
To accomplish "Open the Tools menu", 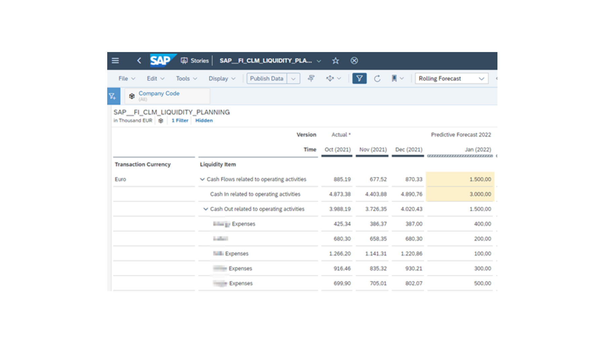I will pyautogui.click(x=187, y=79).
